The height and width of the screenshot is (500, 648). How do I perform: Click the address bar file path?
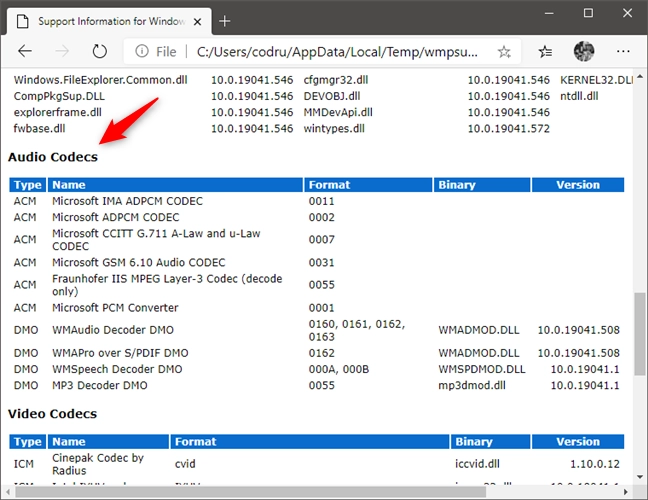click(337, 52)
